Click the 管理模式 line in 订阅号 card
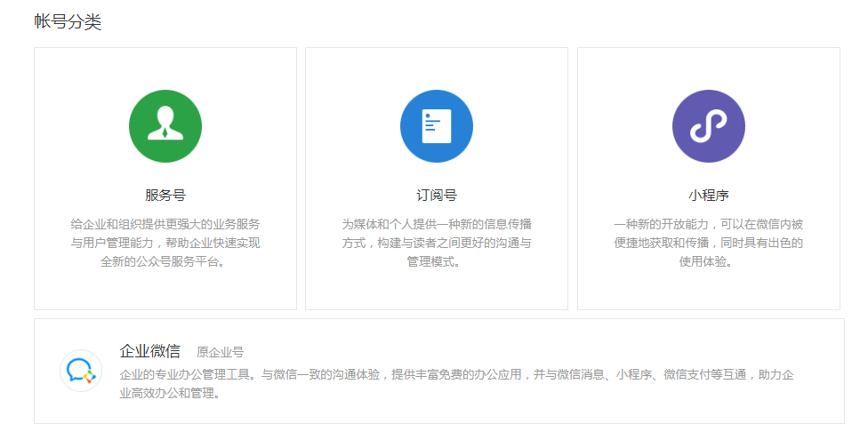868x448 pixels. (x=437, y=262)
